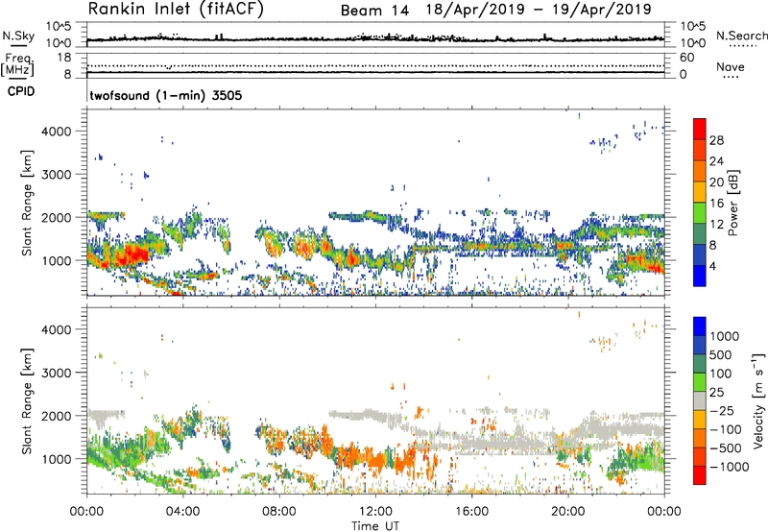The image size is (768, 532).
Task: Pick the red top segment of the Power colorbar
Action: [x=700, y=129]
